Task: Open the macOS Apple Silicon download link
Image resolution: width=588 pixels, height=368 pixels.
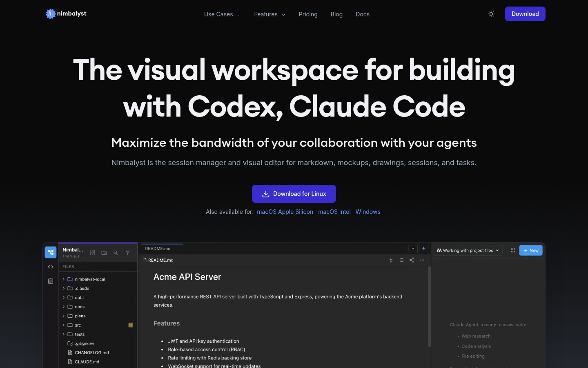Action: (285, 212)
